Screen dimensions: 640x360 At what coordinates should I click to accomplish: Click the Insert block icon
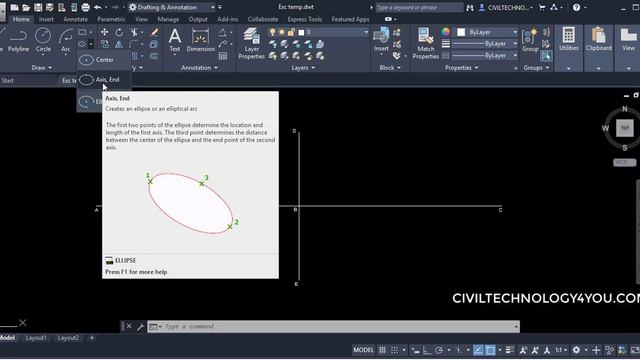pos(381,40)
